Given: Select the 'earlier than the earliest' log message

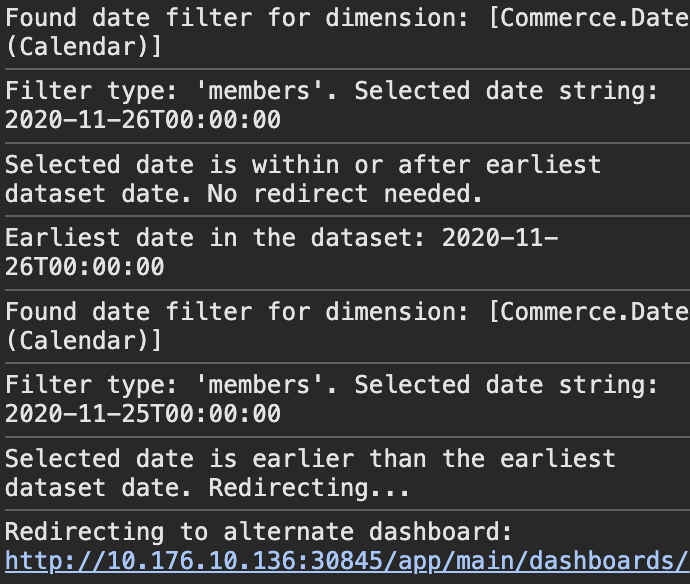Looking at the screenshot, I should click(433, 459).
